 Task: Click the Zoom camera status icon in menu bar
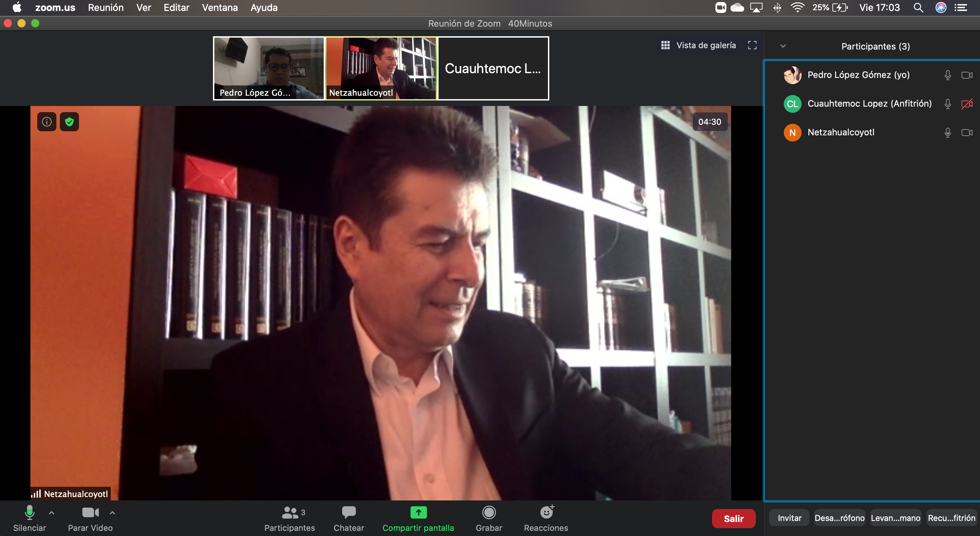[721, 8]
